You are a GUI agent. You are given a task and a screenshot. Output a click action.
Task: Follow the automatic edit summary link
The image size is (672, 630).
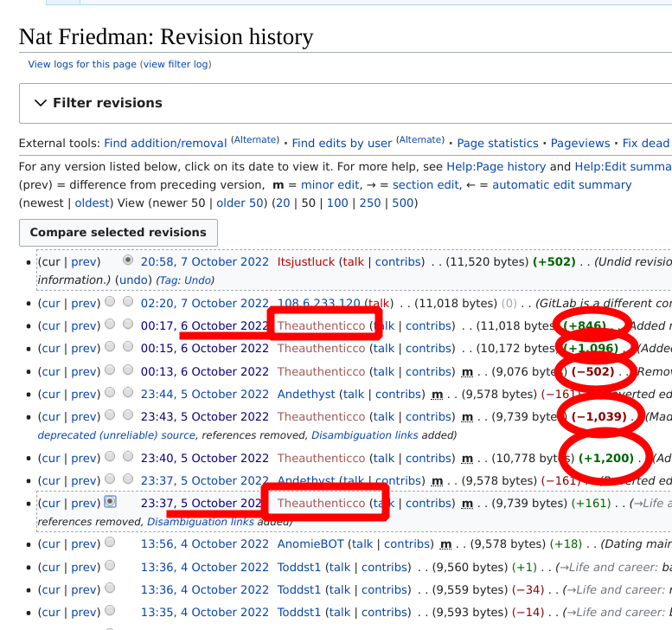[x=562, y=185]
